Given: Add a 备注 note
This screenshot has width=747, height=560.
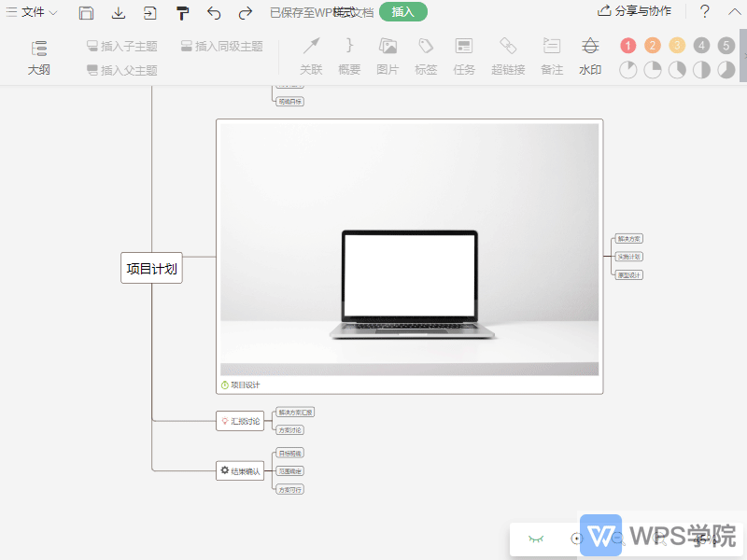Looking at the screenshot, I should pos(552,57).
